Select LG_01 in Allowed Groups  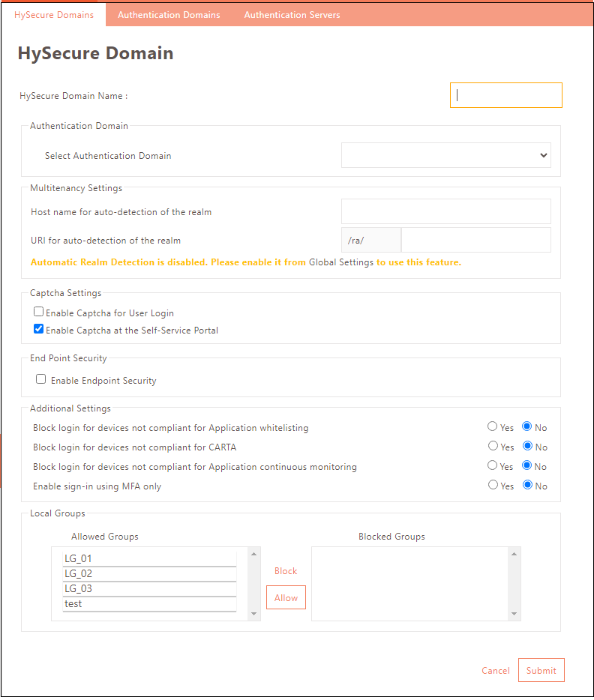(148, 558)
